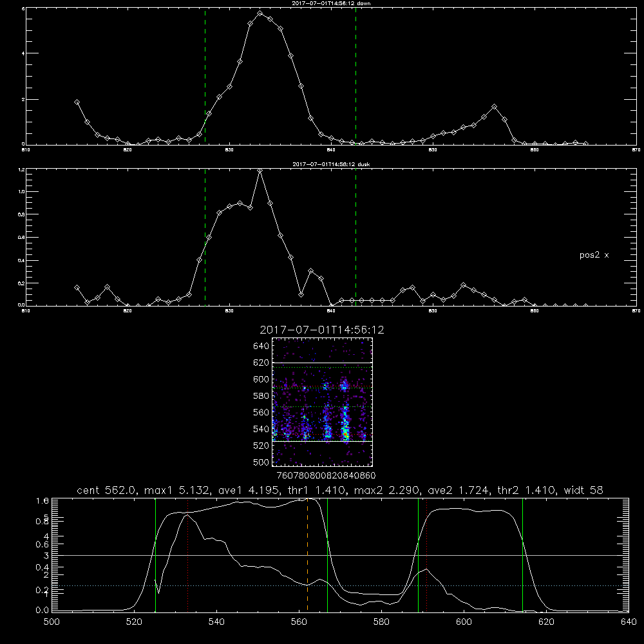Viewport: 644px width, 644px height.
Task: Click the left green dashed line in dawn plot
Action: pyautogui.click(x=205, y=76)
